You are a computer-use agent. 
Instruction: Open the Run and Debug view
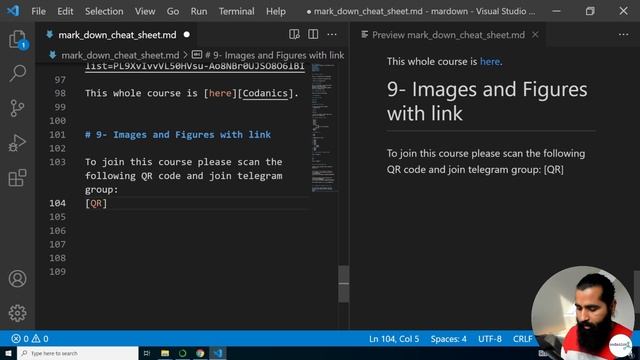(18, 143)
